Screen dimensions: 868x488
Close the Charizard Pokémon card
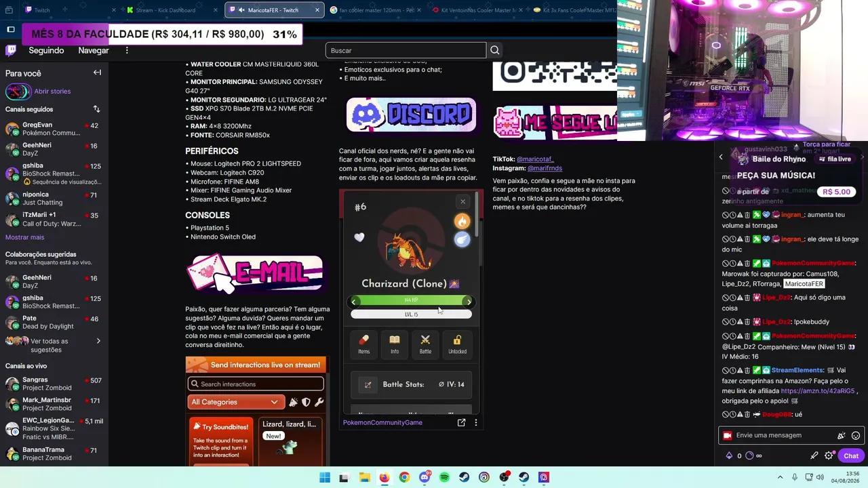(x=462, y=201)
